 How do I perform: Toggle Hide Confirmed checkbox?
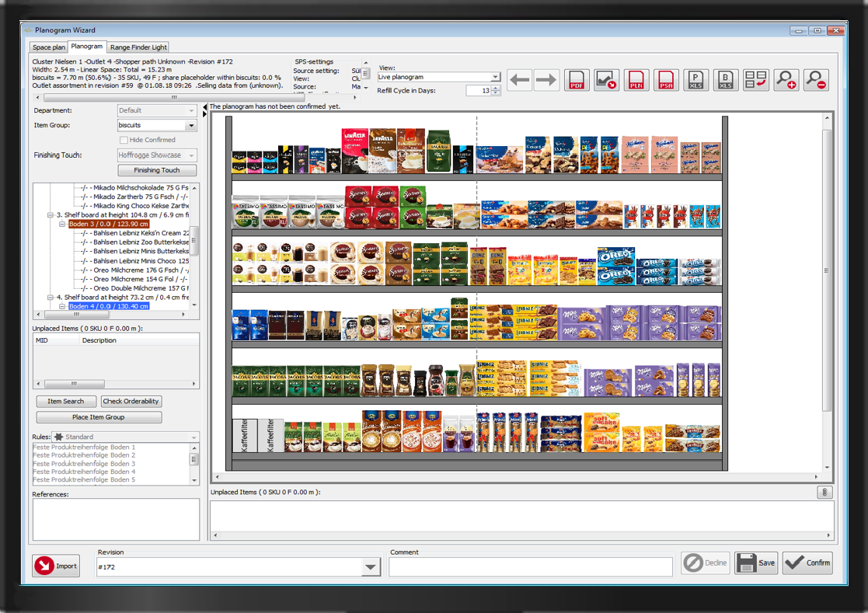click(x=124, y=140)
